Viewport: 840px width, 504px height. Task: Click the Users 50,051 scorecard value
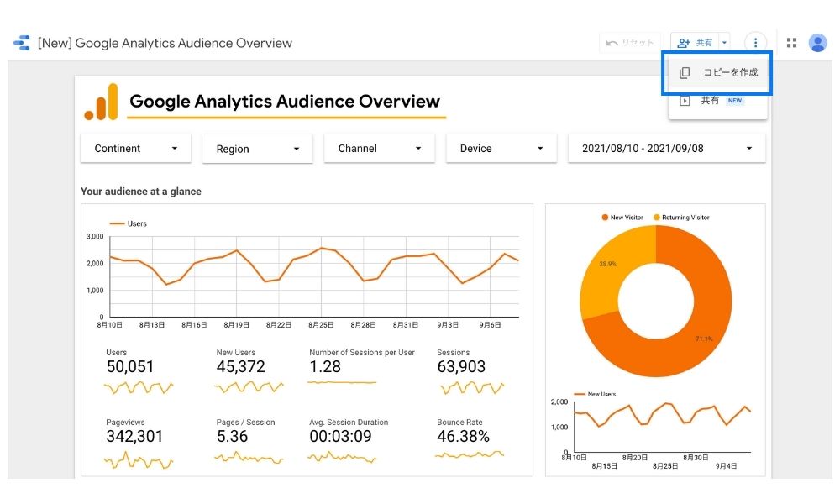click(x=129, y=367)
